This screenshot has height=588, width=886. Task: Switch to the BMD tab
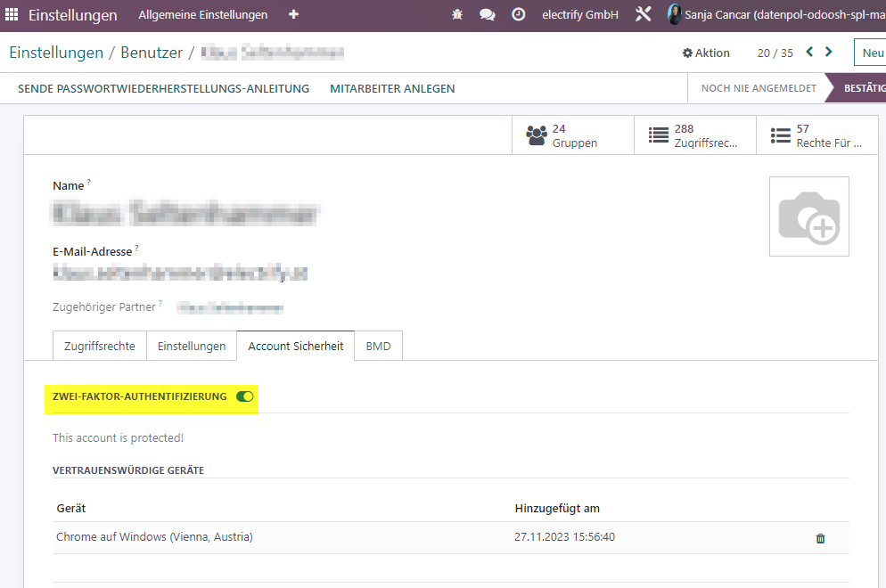tap(378, 346)
